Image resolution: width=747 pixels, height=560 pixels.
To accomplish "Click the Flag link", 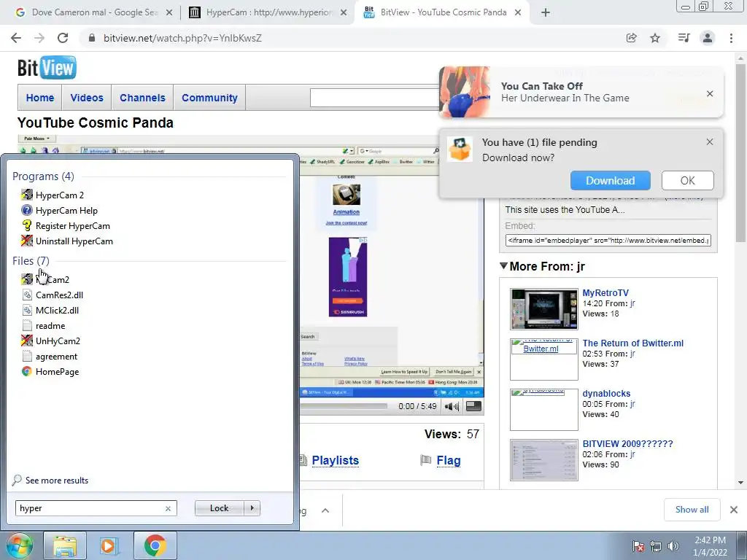I will (449, 461).
